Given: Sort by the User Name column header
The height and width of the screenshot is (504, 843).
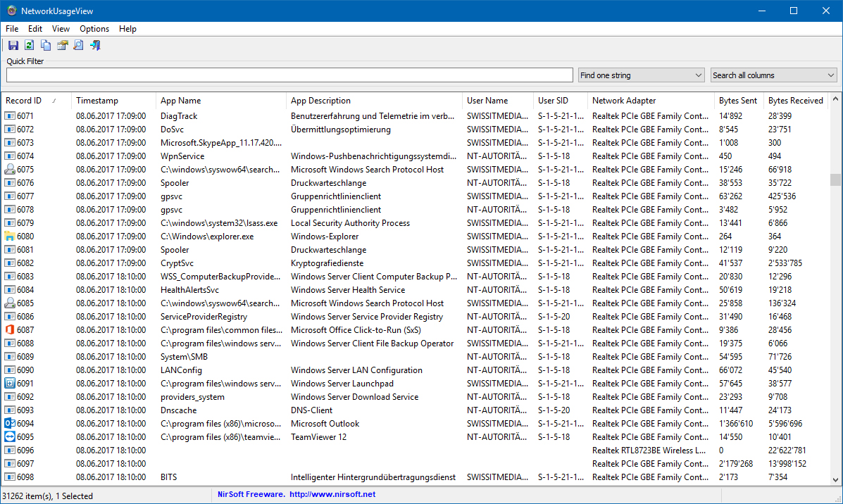Looking at the screenshot, I should point(498,101).
